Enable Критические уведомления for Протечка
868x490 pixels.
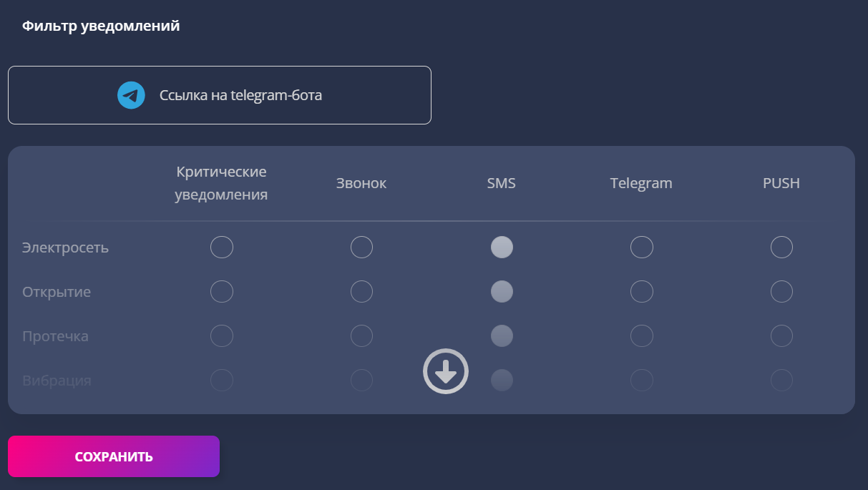click(222, 336)
